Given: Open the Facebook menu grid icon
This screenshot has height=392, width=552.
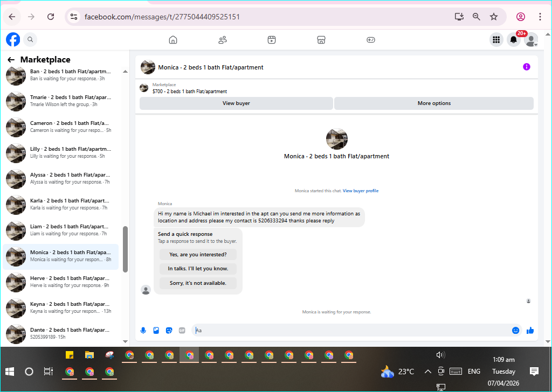Looking at the screenshot, I should click(496, 40).
